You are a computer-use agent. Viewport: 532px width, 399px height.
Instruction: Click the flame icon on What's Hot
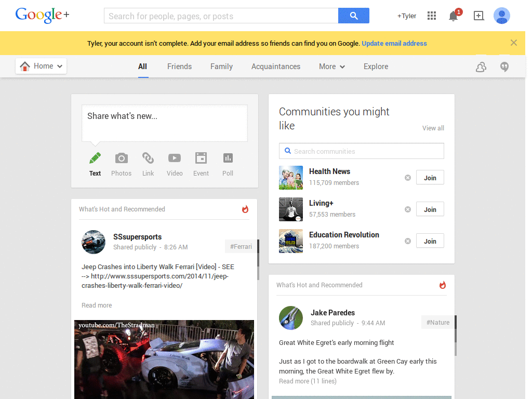pos(245,209)
